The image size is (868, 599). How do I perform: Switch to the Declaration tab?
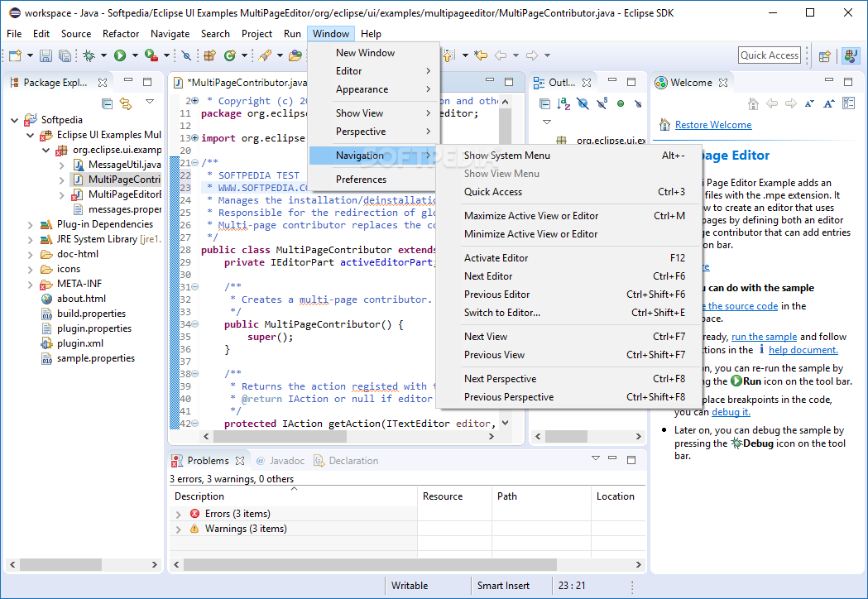(346, 461)
